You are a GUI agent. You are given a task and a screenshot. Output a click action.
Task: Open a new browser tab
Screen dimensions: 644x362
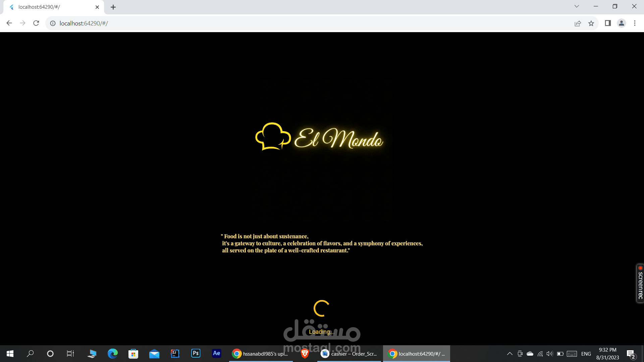point(113,7)
